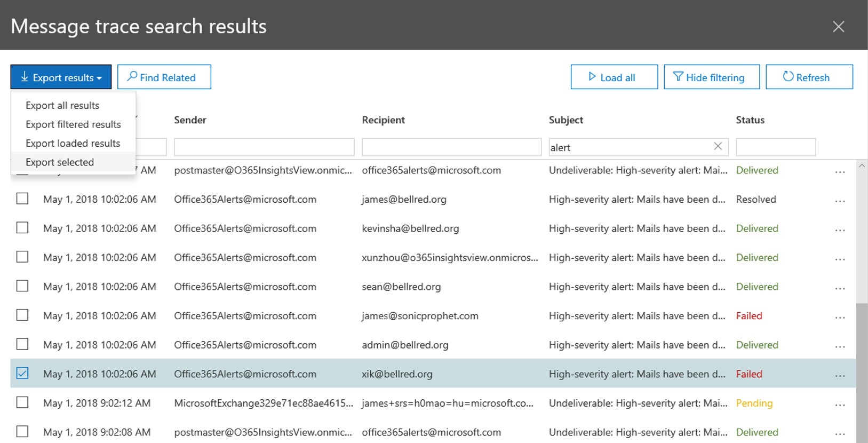Uncheck the selected xik@bellred.org message checkbox
The height and width of the screenshot is (443, 868).
point(22,374)
